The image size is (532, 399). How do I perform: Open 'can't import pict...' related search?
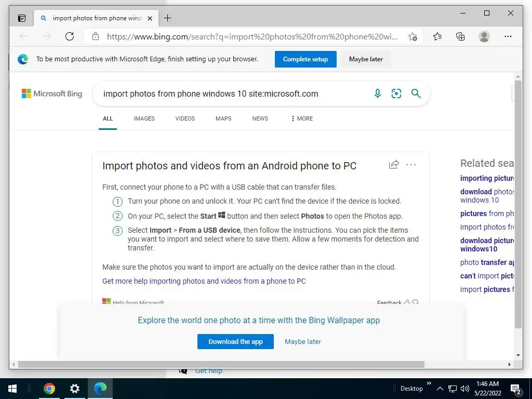click(487, 276)
